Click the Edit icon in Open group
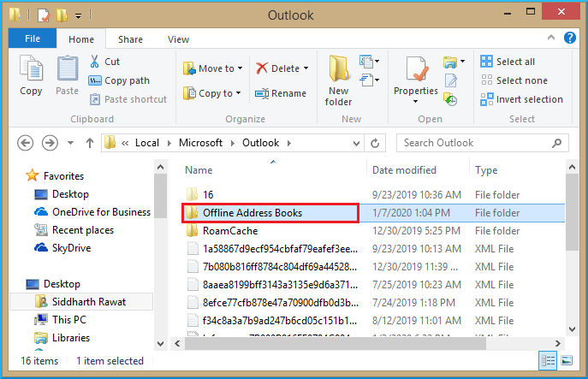The image size is (588, 379). 451,80
